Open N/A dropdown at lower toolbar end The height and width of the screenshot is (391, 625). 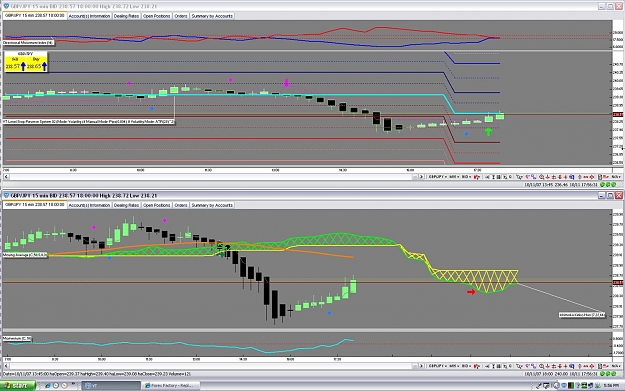[x=616, y=366]
